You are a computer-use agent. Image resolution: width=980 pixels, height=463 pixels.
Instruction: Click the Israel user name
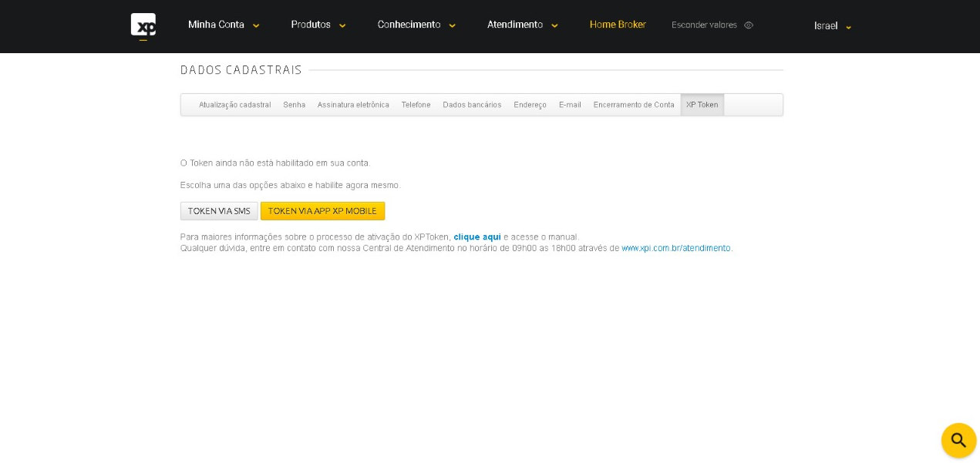[x=826, y=25]
